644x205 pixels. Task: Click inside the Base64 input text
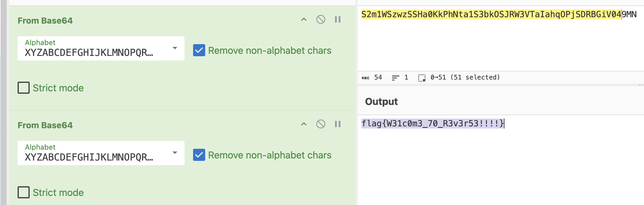[499, 14]
